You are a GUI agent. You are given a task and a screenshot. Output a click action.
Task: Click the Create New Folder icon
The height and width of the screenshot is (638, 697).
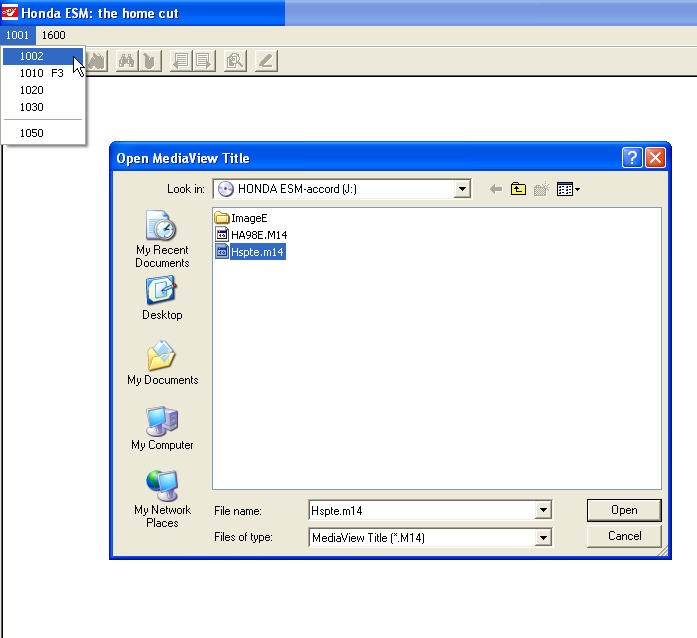click(541, 189)
